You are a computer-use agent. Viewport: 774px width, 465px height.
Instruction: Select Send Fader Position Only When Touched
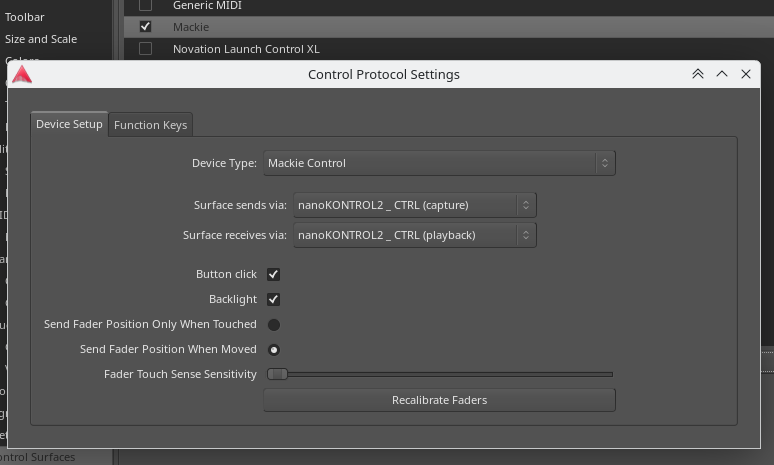(273, 324)
